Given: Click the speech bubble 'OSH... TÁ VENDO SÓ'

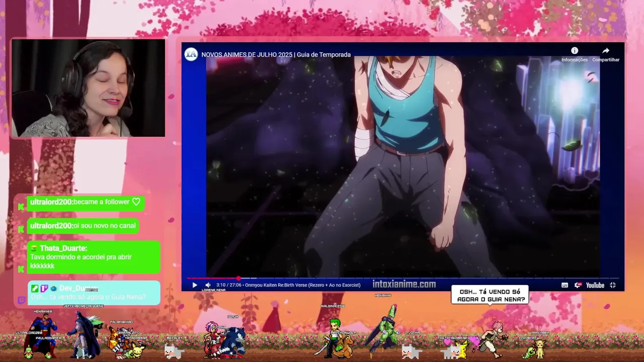Looking at the screenshot, I should click(490, 295).
